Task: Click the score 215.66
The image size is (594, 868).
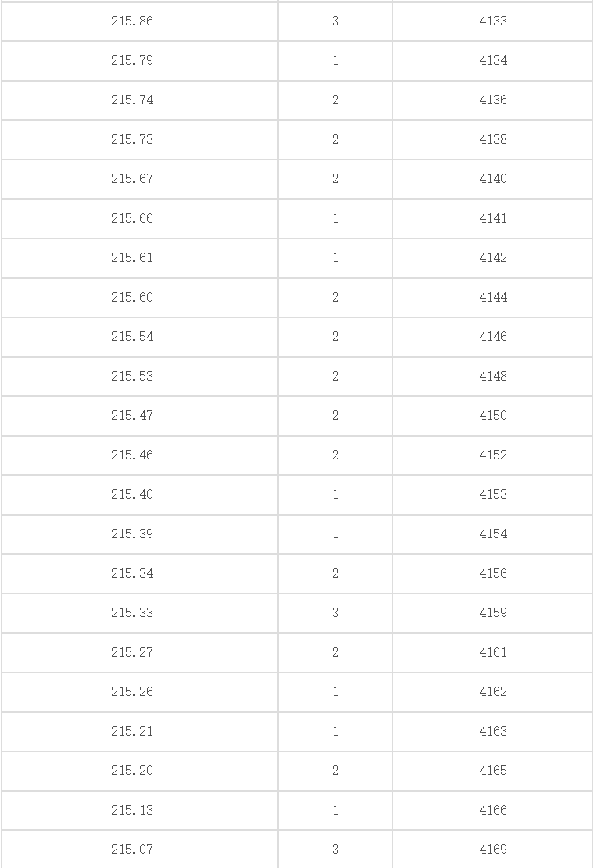Action: click(132, 218)
